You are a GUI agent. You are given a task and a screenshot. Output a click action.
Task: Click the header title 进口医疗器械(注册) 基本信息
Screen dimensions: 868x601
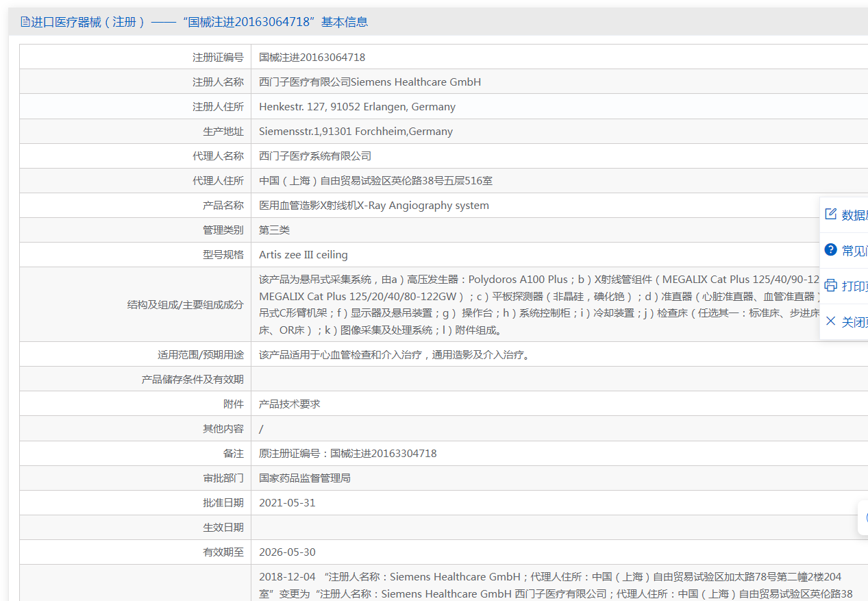click(x=199, y=22)
